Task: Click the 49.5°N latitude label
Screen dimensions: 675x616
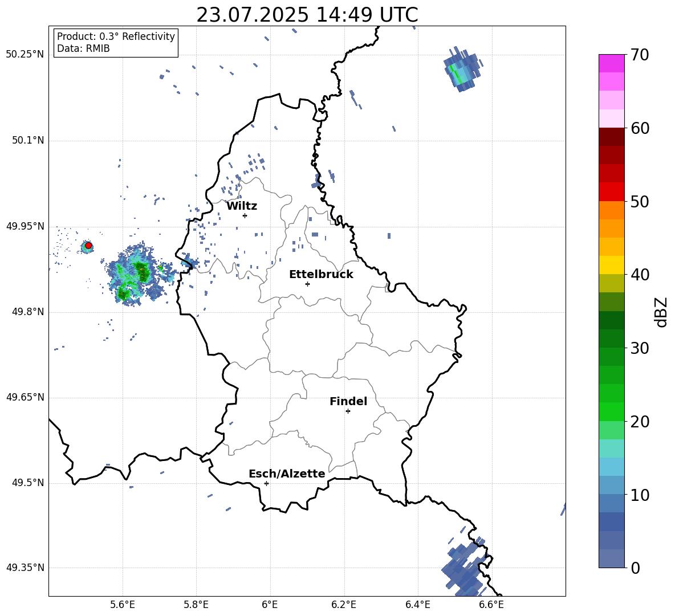Action: 27,483
